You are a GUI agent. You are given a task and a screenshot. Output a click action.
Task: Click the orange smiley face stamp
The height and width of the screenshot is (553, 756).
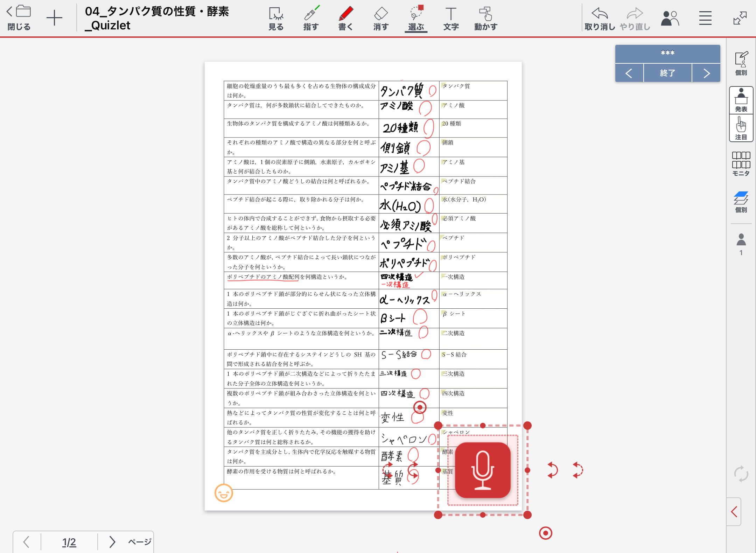coord(224,493)
